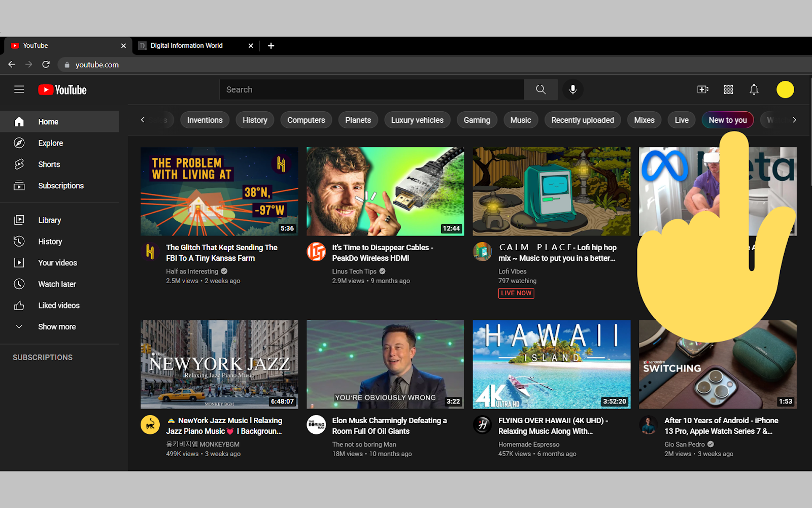Open a new browser tab
This screenshot has width=812, height=508.
[x=271, y=46]
